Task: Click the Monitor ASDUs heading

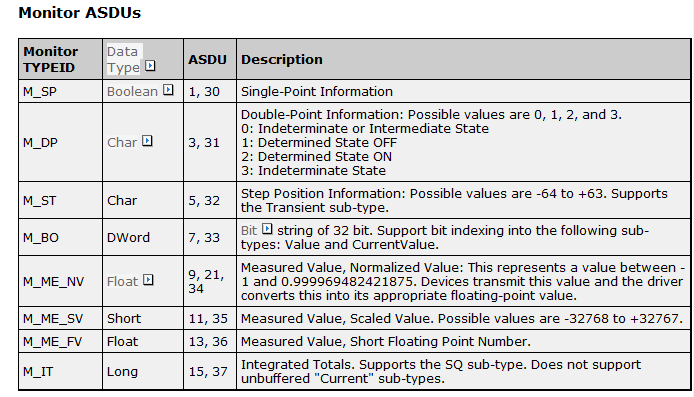Action: (x=80, y=13)
